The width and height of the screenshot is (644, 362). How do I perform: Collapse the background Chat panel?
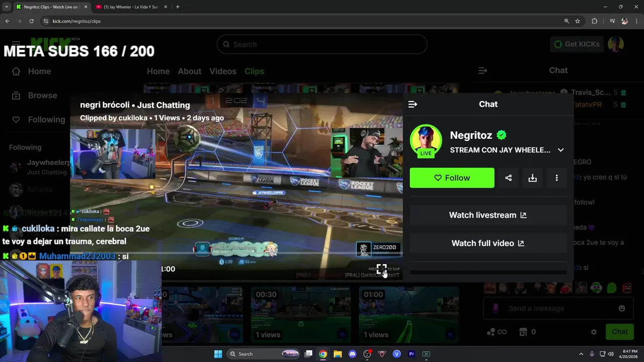click(x=482, y=70)
